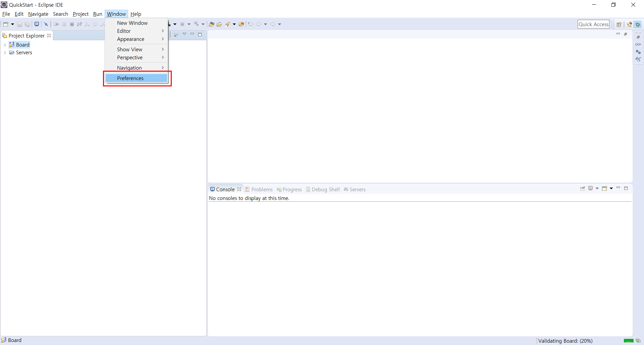
Task: Open the Run menu
Action: pos(98,14)
